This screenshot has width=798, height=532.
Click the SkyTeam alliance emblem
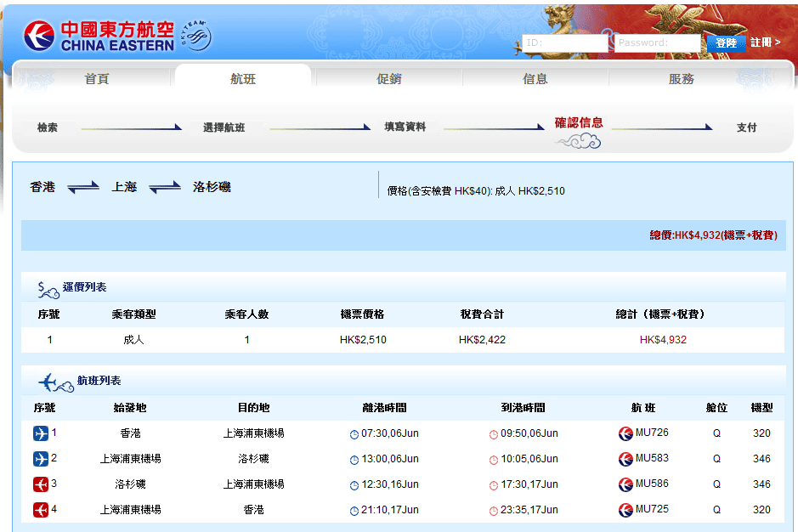[195, 36]
